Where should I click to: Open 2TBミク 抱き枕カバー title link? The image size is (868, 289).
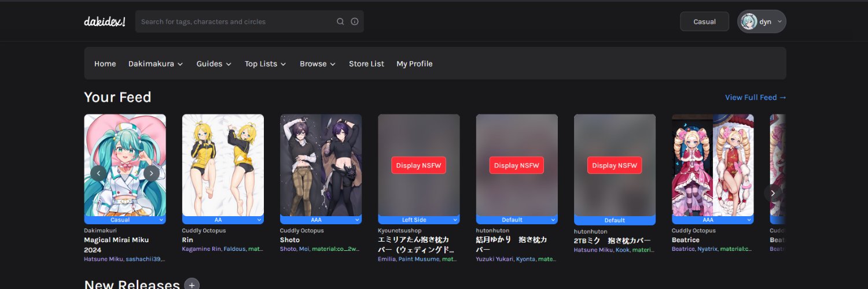click(612, 240)
